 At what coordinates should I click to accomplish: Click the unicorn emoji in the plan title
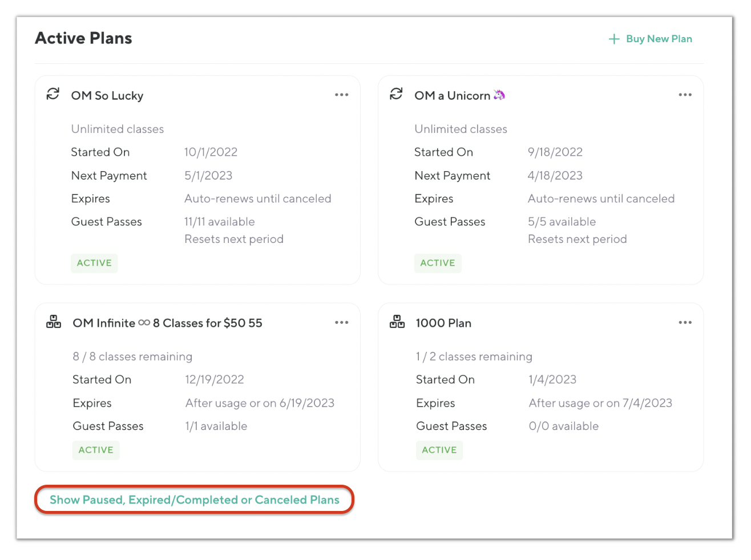pos(499,95)
